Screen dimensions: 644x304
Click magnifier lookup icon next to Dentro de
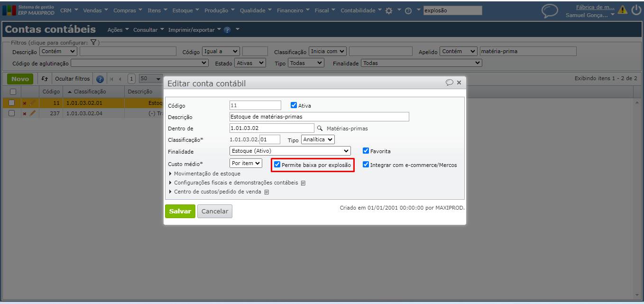pyautogui.click(x=320, y=128)
